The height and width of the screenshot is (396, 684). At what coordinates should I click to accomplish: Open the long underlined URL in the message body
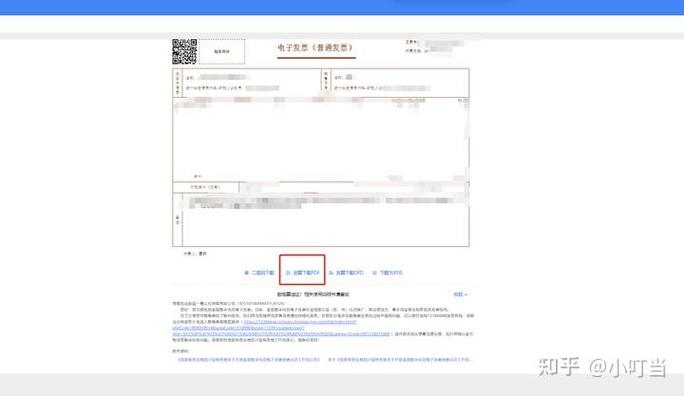click(x=281, y=328)
